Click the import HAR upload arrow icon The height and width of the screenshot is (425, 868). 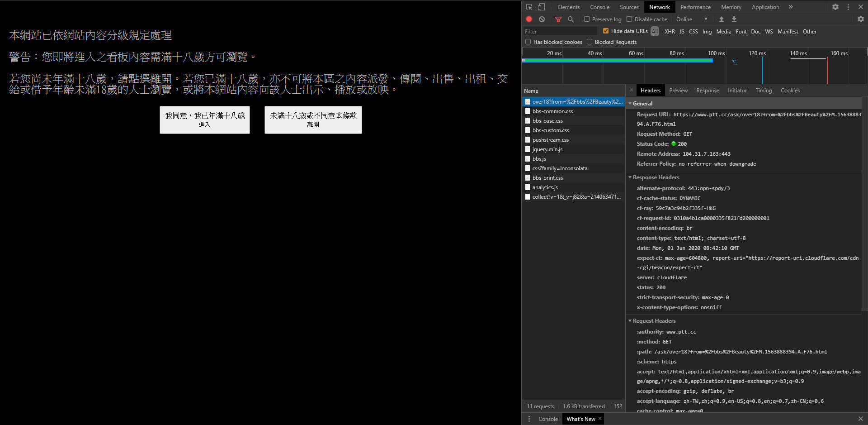pos(722,19)
